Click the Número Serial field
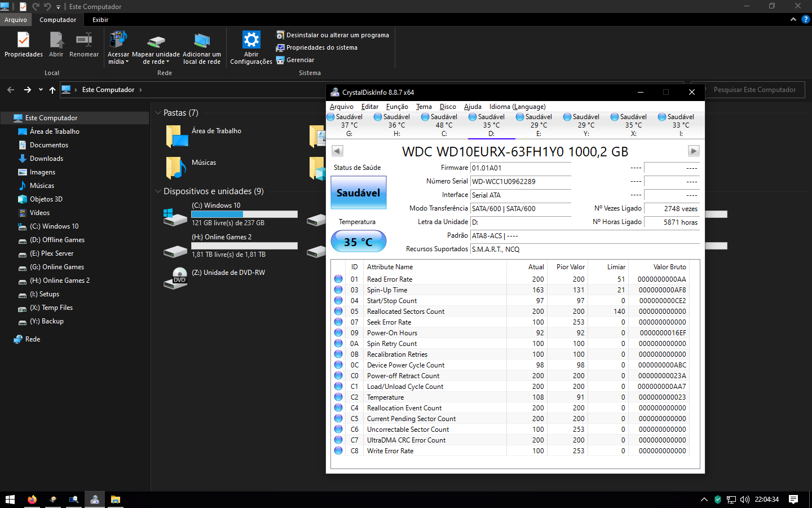This screenshot has height=508, width=812. pos(520,182)
